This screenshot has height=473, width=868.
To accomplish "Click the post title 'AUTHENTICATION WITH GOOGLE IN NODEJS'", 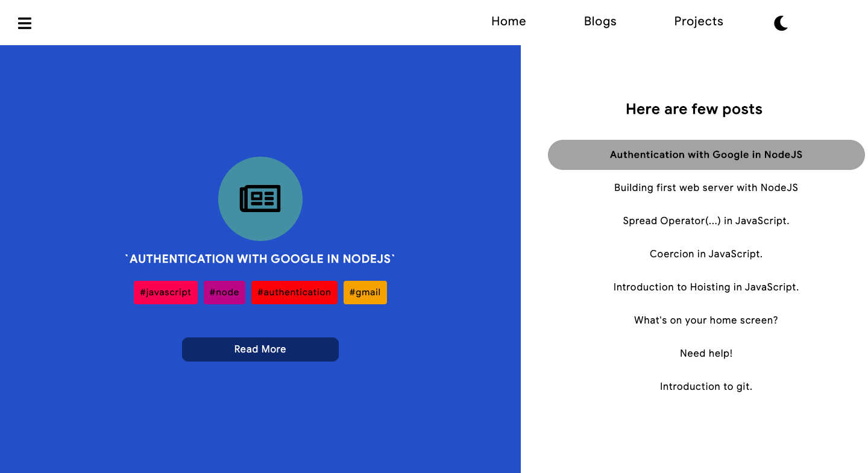I will pos(260,258).
